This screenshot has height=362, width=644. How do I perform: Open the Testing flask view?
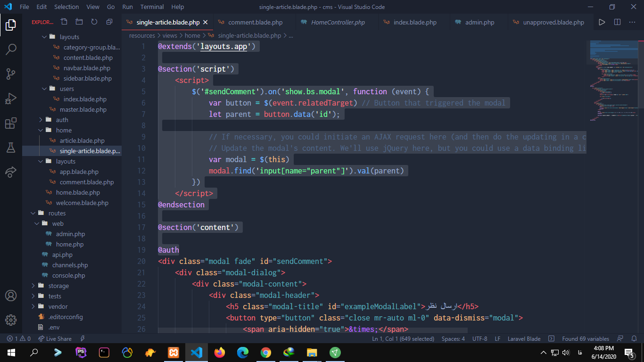[x=11, y=148]
